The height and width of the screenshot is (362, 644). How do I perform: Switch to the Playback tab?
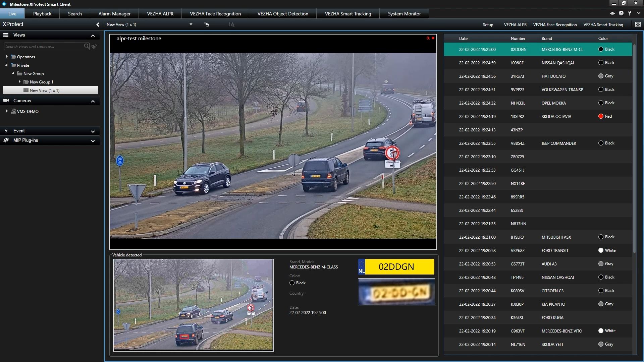click(42, 14)
